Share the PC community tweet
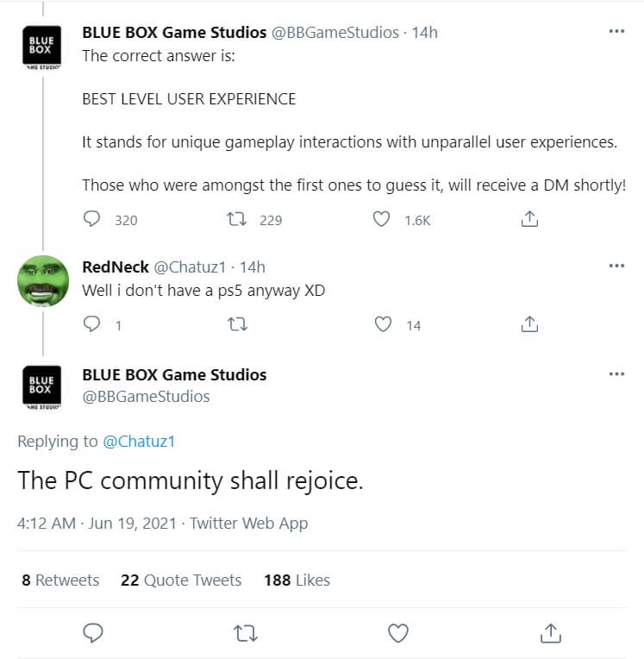644x659 pixels. 550,633
